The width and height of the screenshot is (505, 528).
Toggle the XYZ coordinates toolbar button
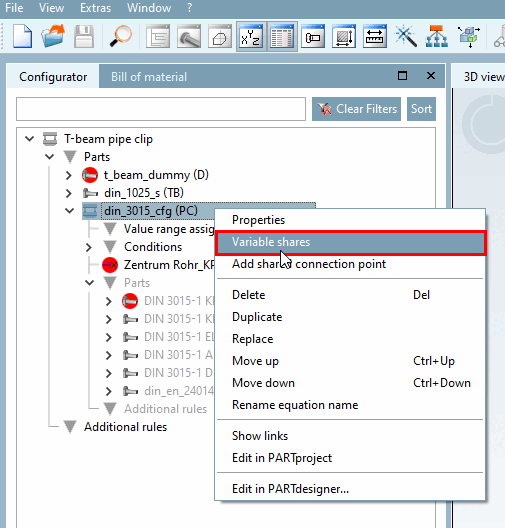[251, 36]
